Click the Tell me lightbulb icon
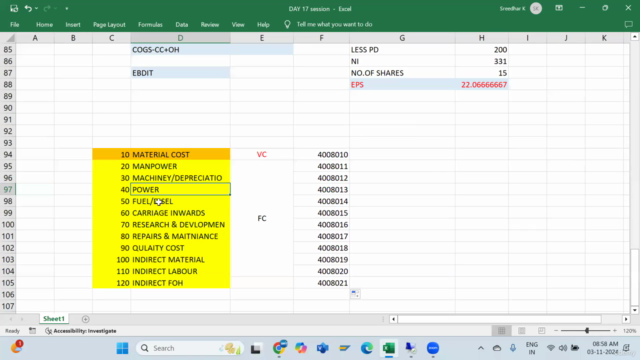Screen dimensions: 640x360 (x=287, y=24)
